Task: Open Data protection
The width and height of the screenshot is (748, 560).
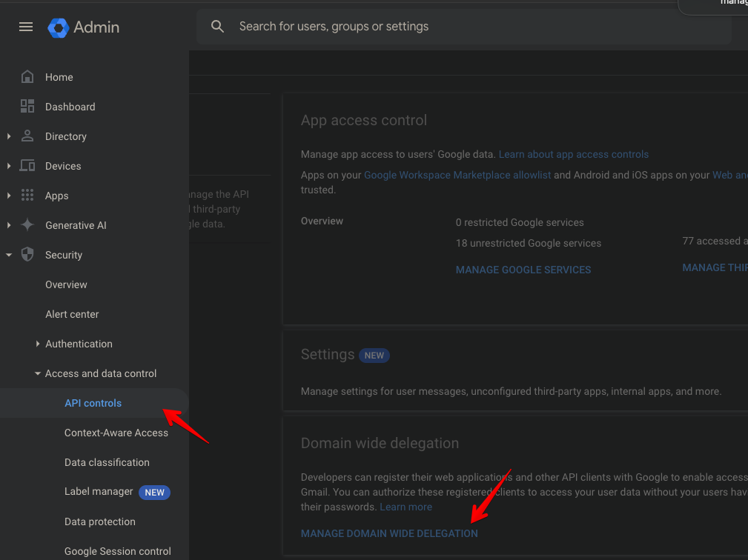Action: click(x=99, y=521)
